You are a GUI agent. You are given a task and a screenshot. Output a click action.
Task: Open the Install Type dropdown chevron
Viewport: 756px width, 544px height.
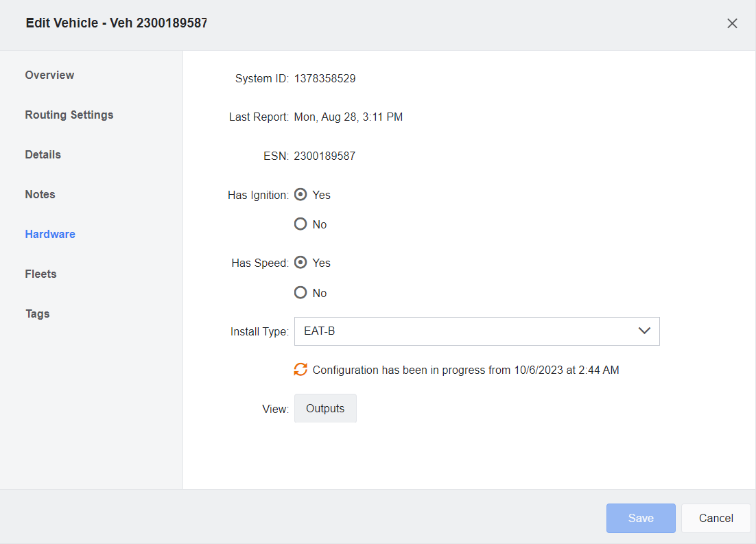pyautogui.click(x=644, y=331)
